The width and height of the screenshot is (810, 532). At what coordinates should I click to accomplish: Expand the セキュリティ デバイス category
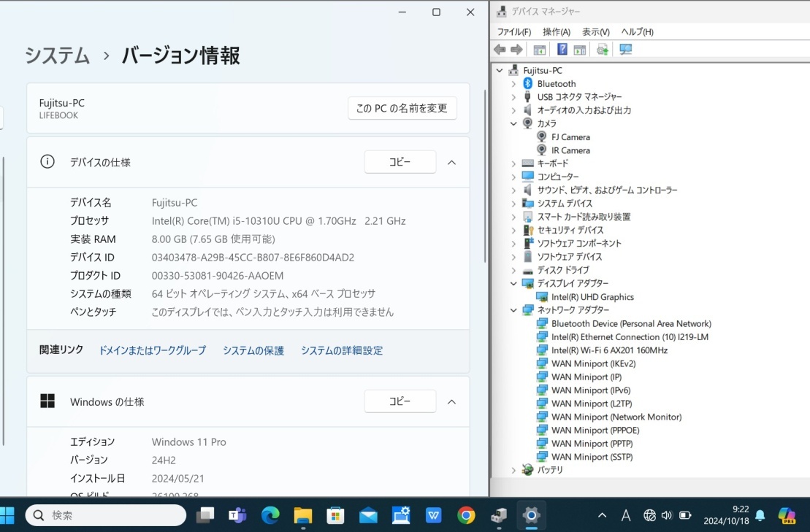513,230
